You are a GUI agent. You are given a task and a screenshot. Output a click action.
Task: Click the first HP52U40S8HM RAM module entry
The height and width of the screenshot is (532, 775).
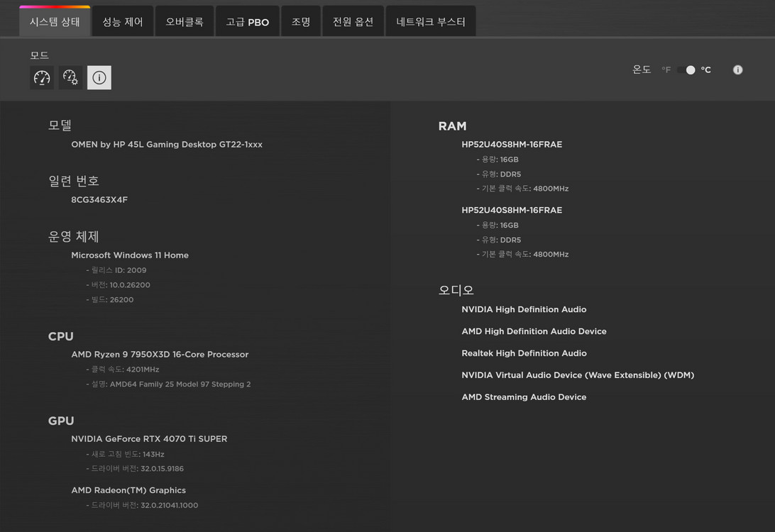tap(512, 144)
